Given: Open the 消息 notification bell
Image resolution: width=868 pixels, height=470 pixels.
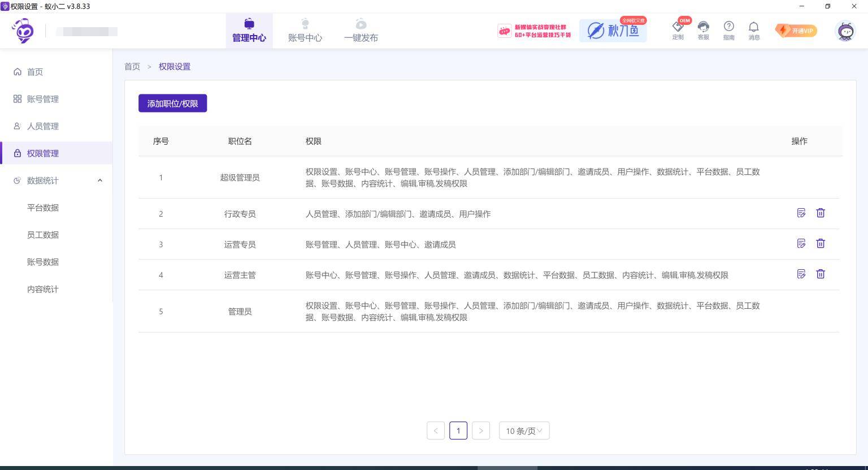Looking at the screenshot, I should 754,31.
